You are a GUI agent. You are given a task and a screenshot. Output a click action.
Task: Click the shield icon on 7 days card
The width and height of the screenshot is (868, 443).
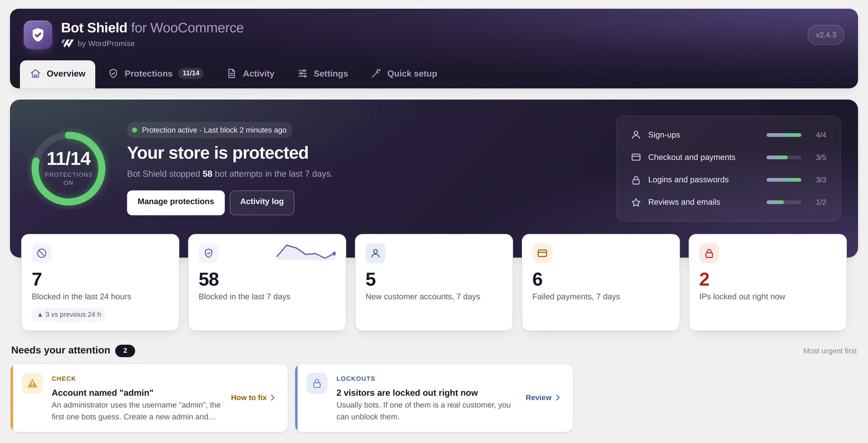click(209, 253)
